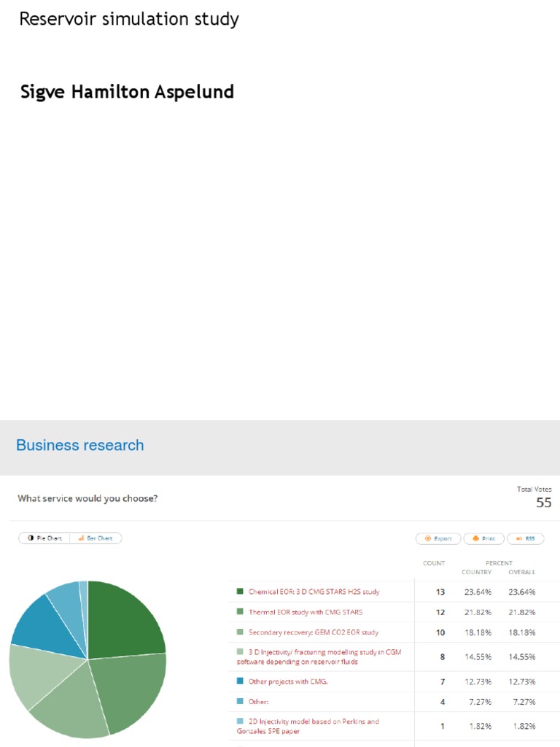Click the Other projects with CMG legend square
560x747 pixels.
click(x=240, y=681)
